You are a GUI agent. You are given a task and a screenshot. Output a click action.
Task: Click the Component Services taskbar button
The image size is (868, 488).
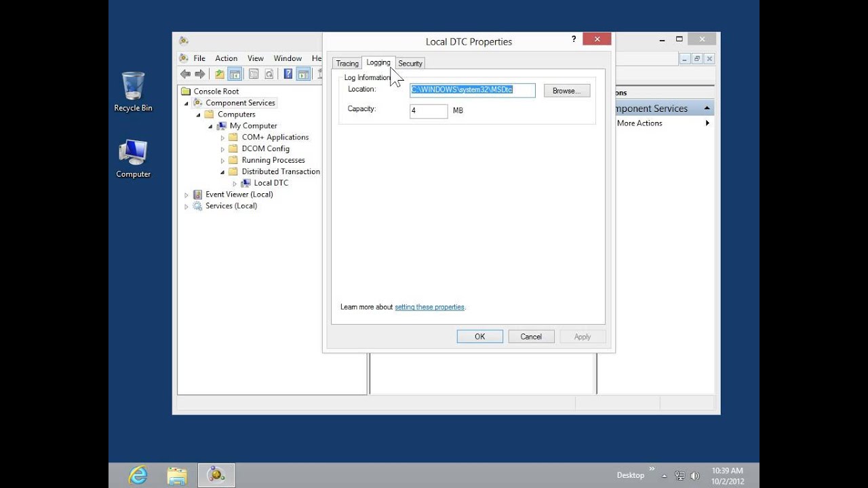click(216, 475)
